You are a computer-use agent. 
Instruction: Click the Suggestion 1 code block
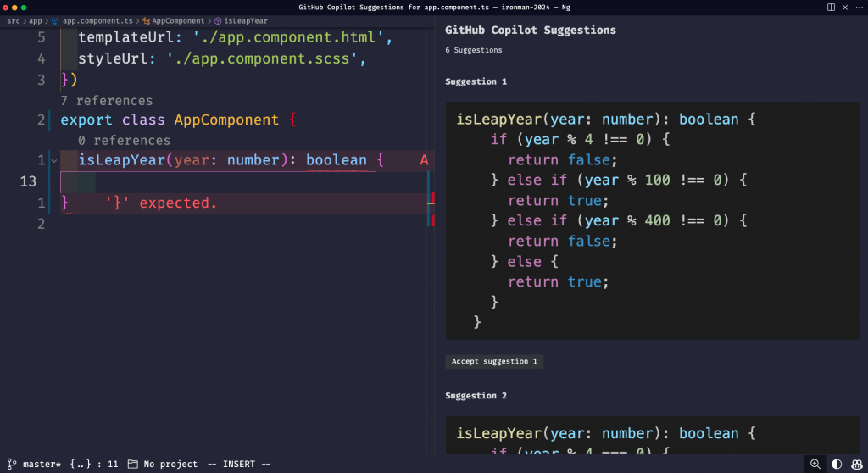652,220
